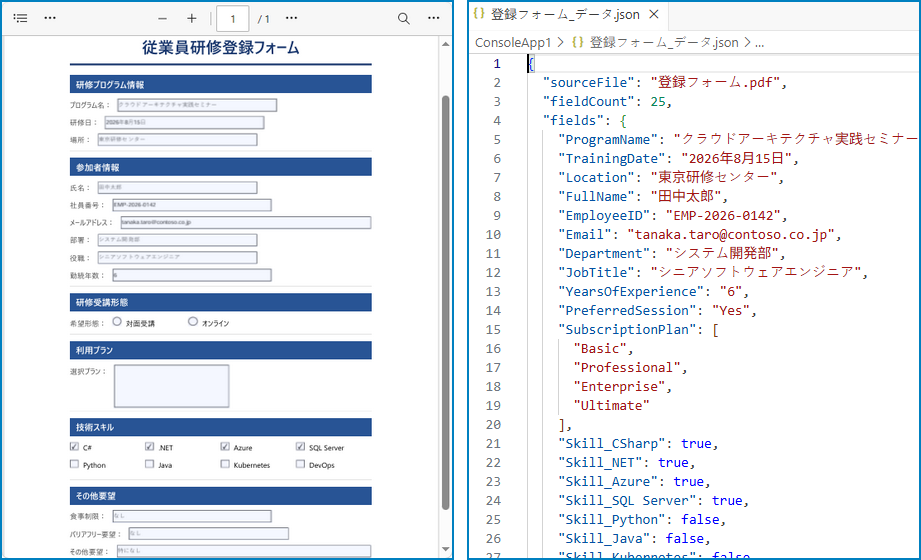Check the Kubernetes skill checkbox
The height and width of the screenshot is (560, 921).
click(225, 464)
